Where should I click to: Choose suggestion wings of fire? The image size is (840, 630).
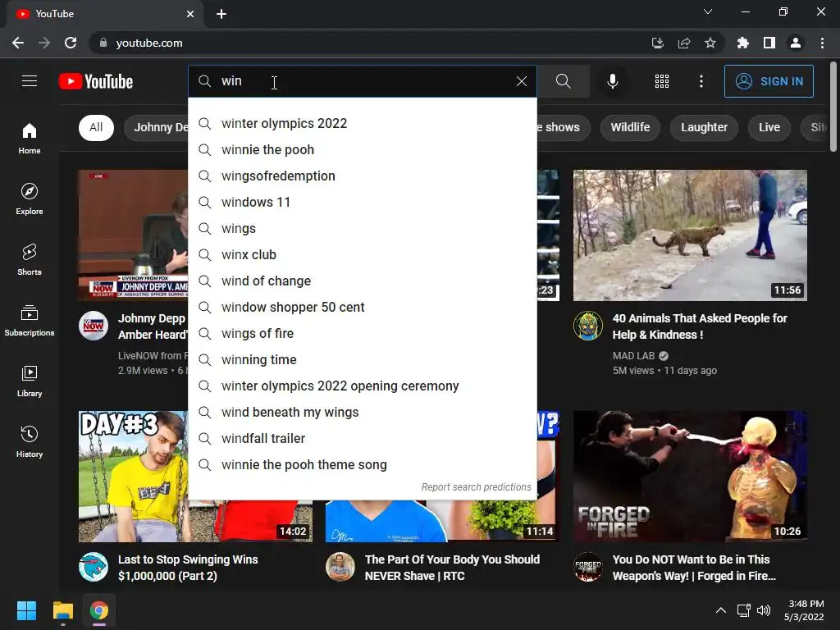click(x=363, y=333)
